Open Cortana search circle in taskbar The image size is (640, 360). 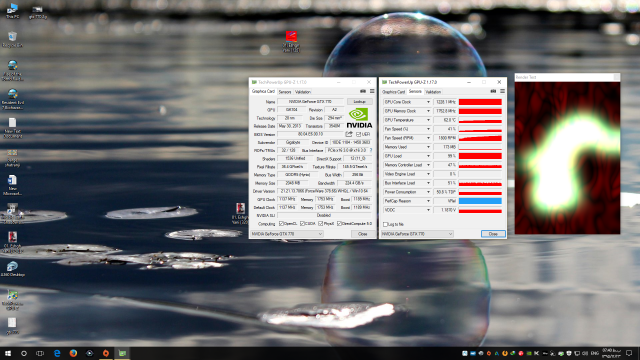coord(24,353)
